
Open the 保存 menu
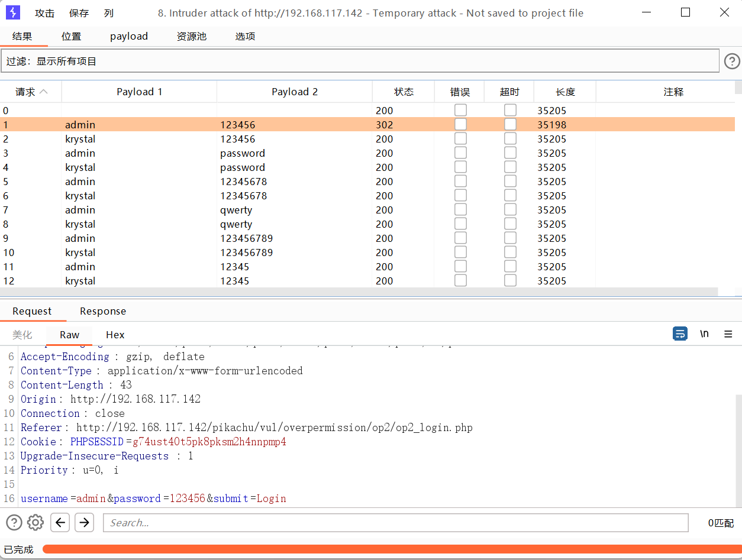(79, 13)
